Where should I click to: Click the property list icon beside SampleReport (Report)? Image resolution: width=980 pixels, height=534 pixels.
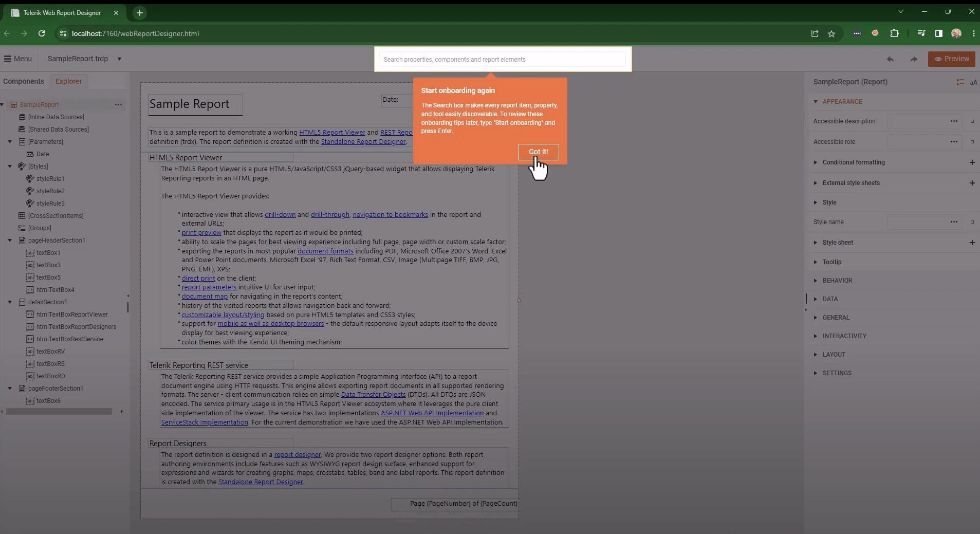(x=960, y=82)
